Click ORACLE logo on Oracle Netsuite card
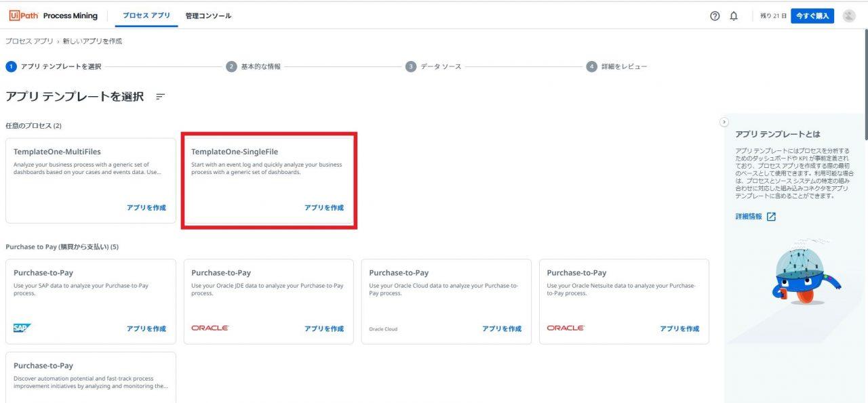The image size is (868, 403). coord(566,328)
